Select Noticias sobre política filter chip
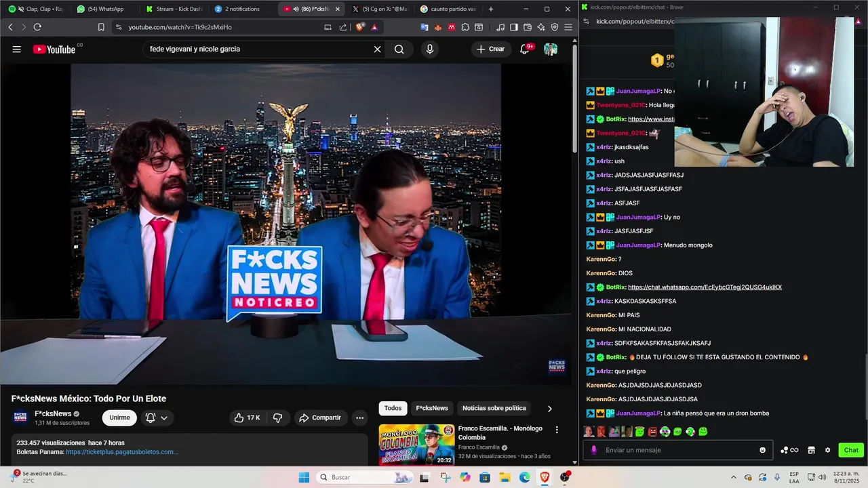 coord(494,408)
